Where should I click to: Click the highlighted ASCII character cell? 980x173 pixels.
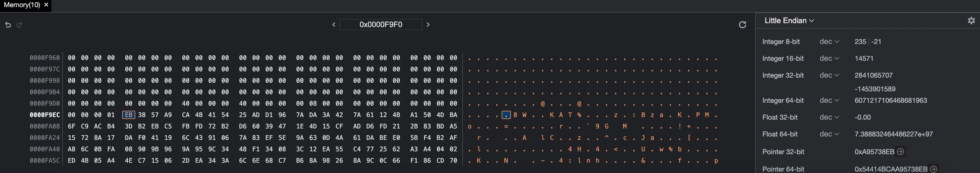tap(506, 115)
